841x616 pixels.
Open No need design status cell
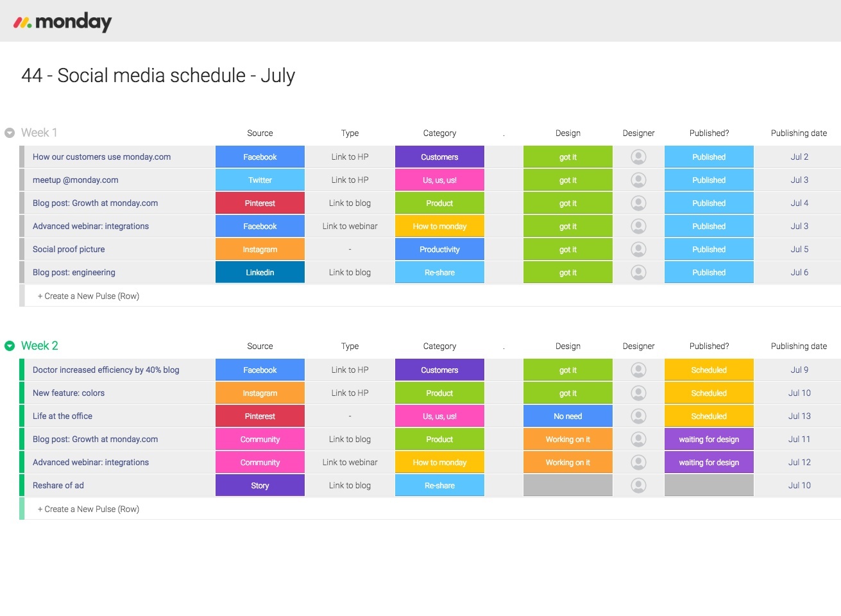(568, 416)
